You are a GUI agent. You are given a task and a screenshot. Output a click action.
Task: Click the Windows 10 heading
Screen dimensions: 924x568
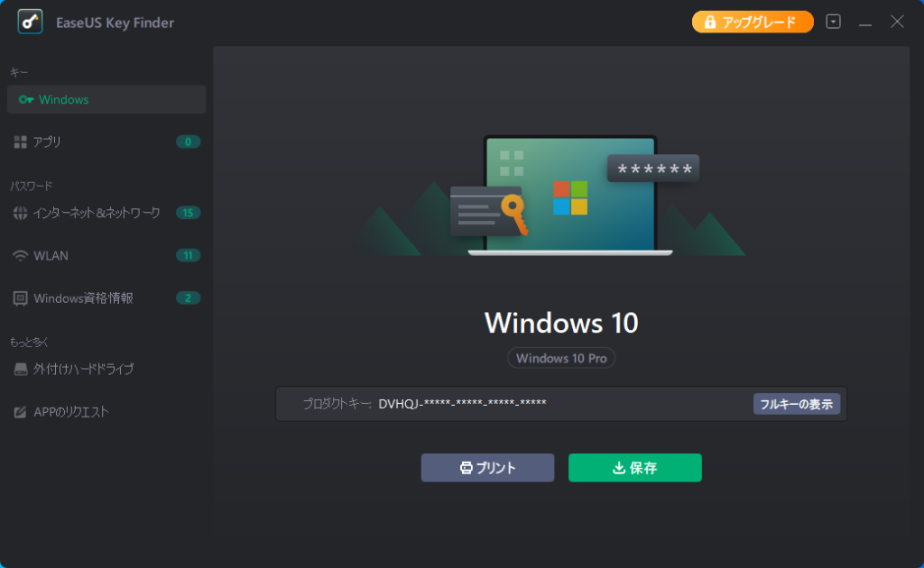click(x=561, y=323)
